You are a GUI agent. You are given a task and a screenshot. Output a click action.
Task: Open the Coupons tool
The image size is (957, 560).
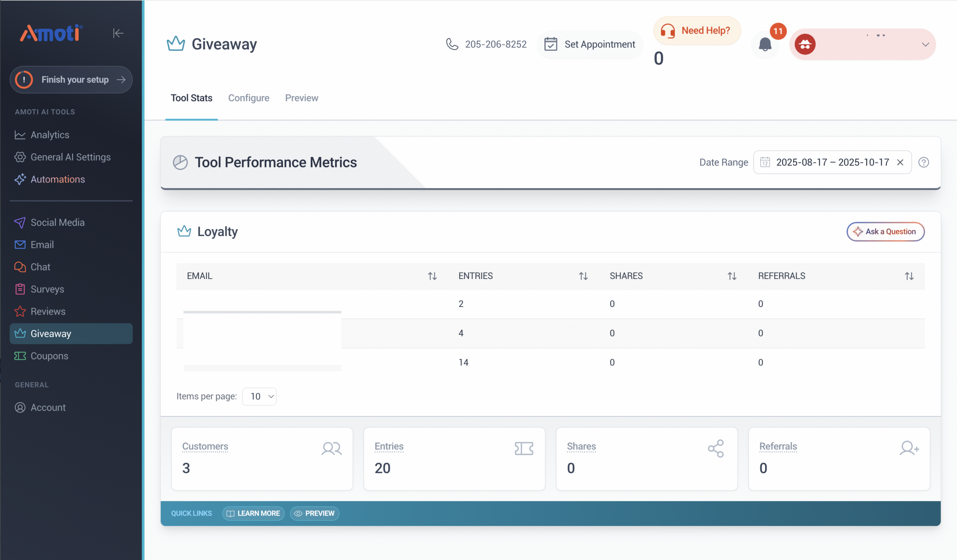(x=49, y=356)
